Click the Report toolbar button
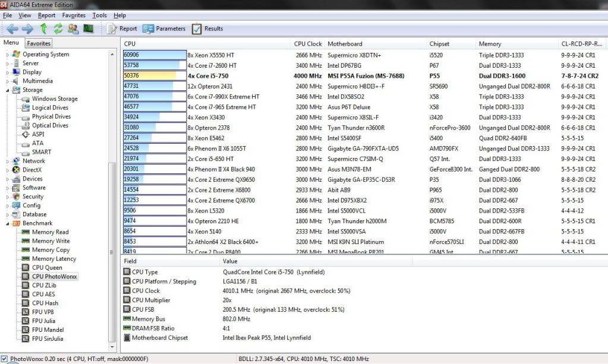Image resolution: width=608 pixels, height=364 pixels. tap(122, 29)
